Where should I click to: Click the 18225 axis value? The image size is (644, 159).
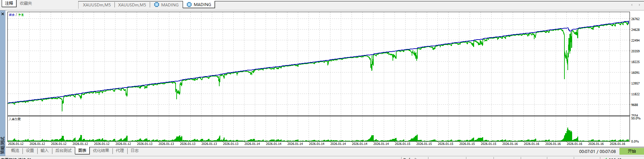tap(635, 62)
